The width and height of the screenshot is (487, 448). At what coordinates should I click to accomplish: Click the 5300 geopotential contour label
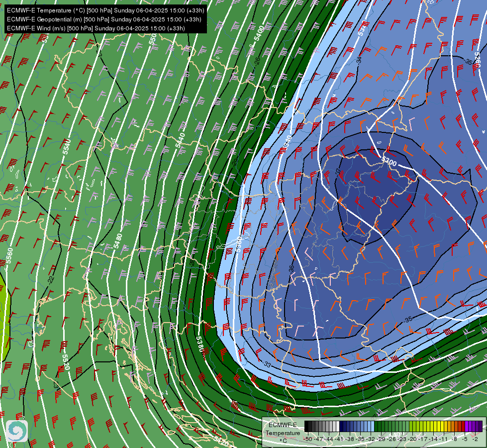389,161
